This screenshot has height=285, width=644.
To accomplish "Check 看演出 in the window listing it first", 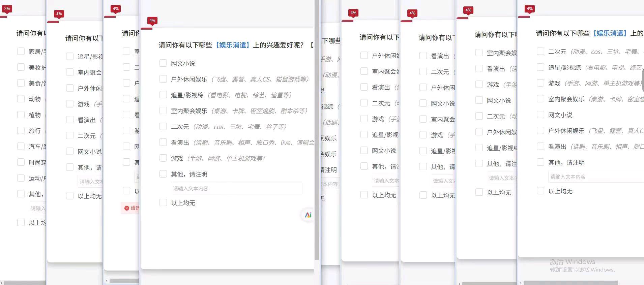I will click(x=423, y=56).
